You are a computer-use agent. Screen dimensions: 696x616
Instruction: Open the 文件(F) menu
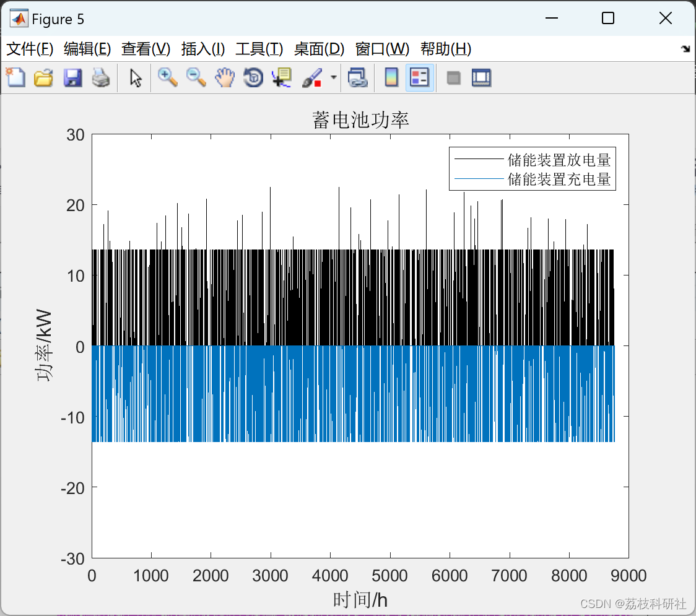[30, 49]
